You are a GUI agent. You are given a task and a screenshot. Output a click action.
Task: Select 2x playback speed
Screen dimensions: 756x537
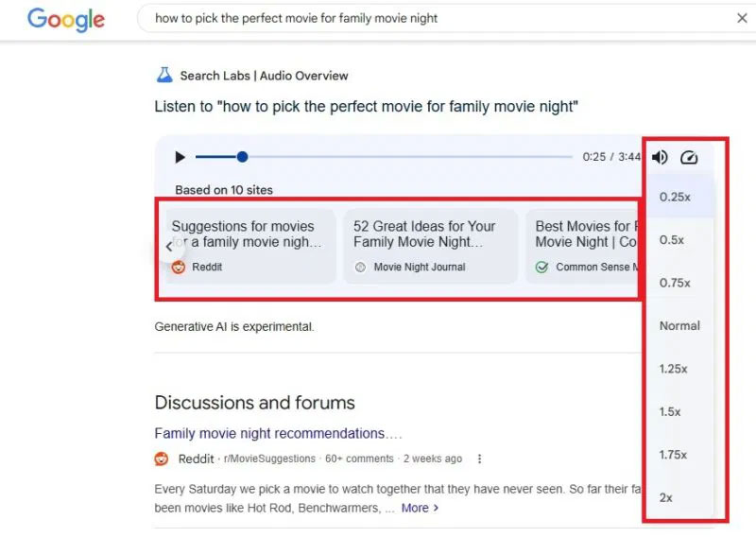(x=679, y=497)
